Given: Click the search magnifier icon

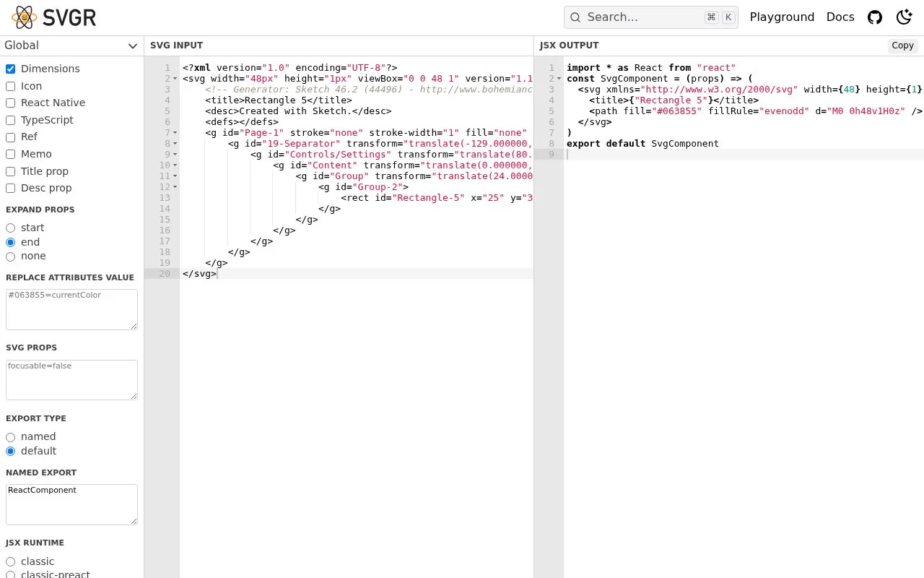Looking at the screenshot, I should [x=575, y=17].
